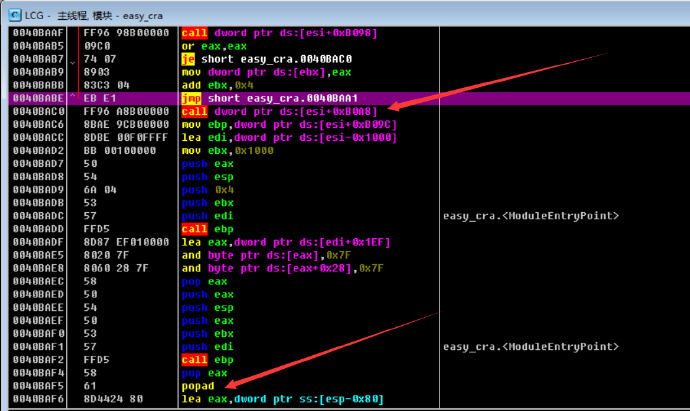
Task: Click the LCG window title bar icon
Action: click(15, 15)
